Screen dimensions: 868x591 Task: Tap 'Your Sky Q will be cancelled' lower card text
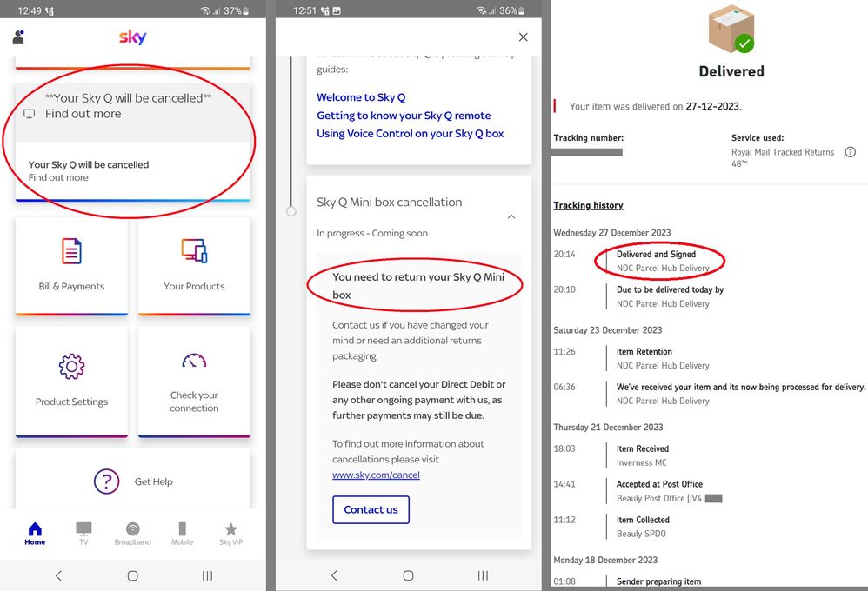tap(89, 164)
